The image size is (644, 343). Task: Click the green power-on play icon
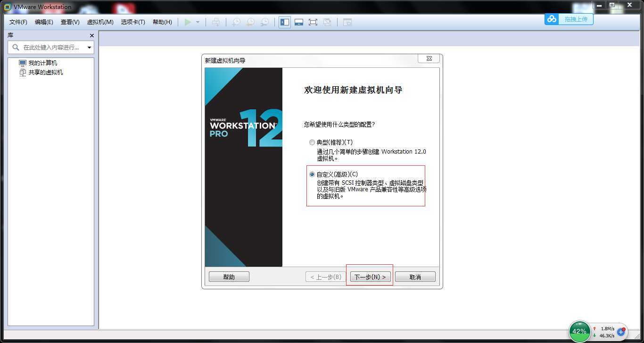click(188, 22)
